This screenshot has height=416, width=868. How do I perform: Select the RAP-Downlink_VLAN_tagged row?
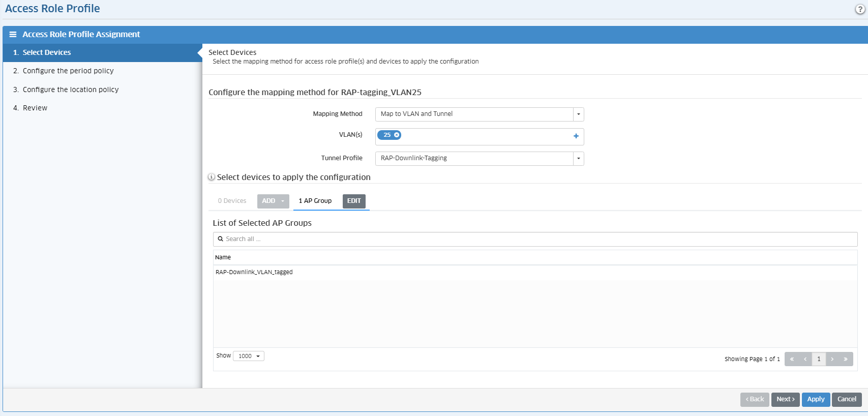pyautogui.click(x=254, y=272)
